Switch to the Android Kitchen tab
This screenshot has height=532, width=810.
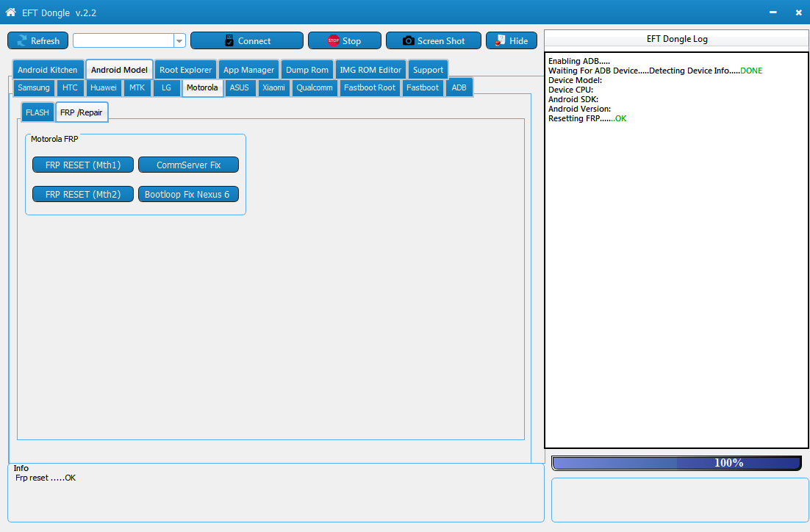click(48, 70)
